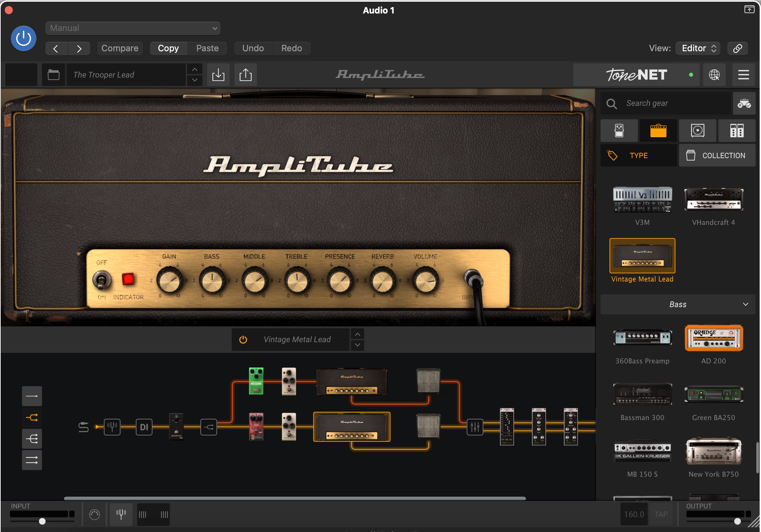Click the Redo button
The image size is (761, 532).
(x=291, y=49)
